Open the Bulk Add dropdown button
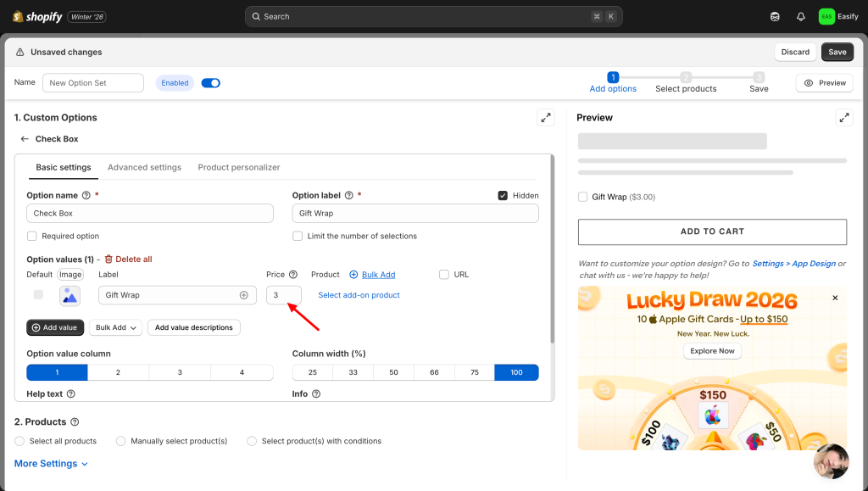Screen dimensions: 868x491 click(x=116, y=327)
